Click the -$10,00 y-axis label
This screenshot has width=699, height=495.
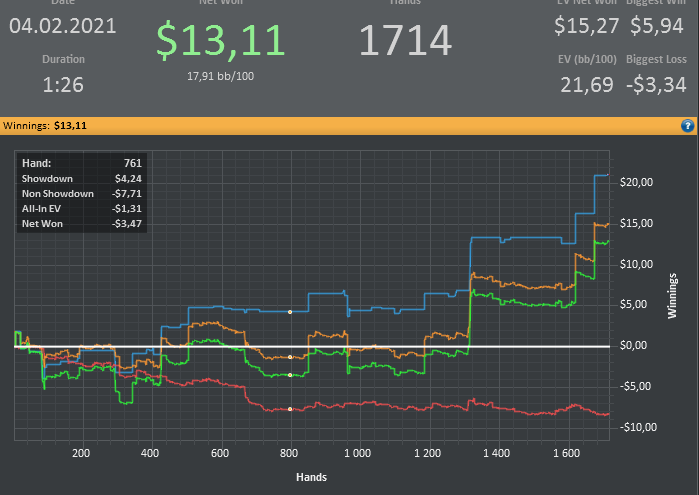638,427
